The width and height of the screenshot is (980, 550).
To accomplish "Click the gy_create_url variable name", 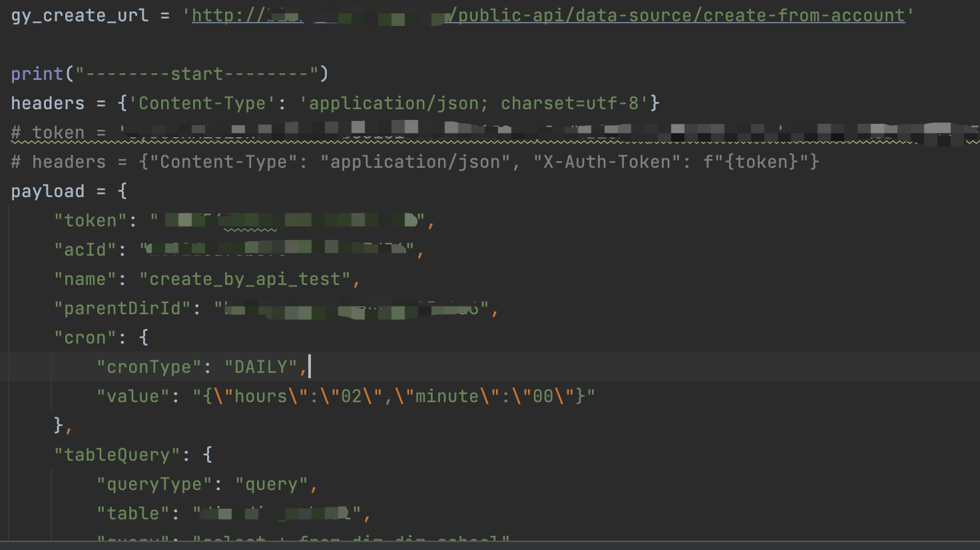I will 80,15.
